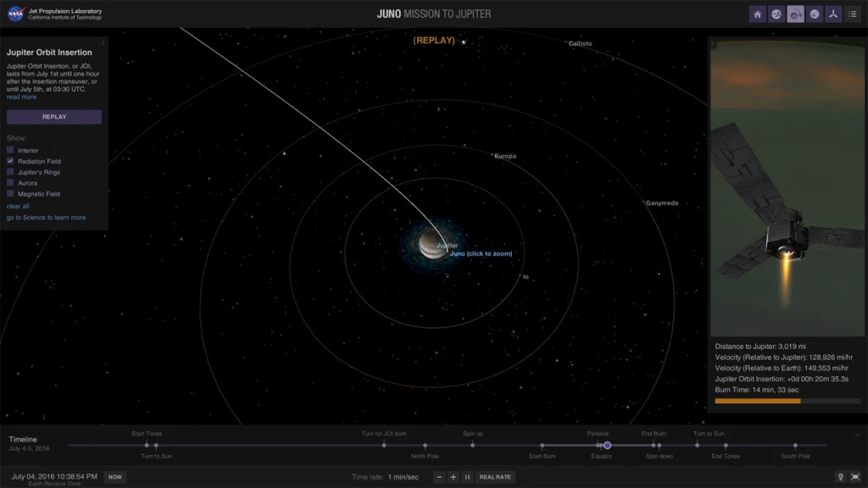
Task: Select the Jupiter globe icon
Action: (815, 14)
